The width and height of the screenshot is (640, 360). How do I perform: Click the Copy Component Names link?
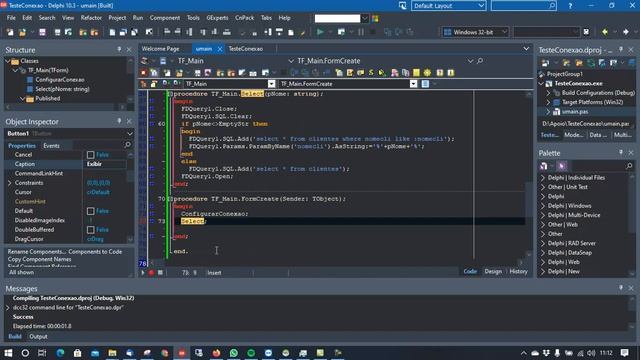tap(39, 260)
